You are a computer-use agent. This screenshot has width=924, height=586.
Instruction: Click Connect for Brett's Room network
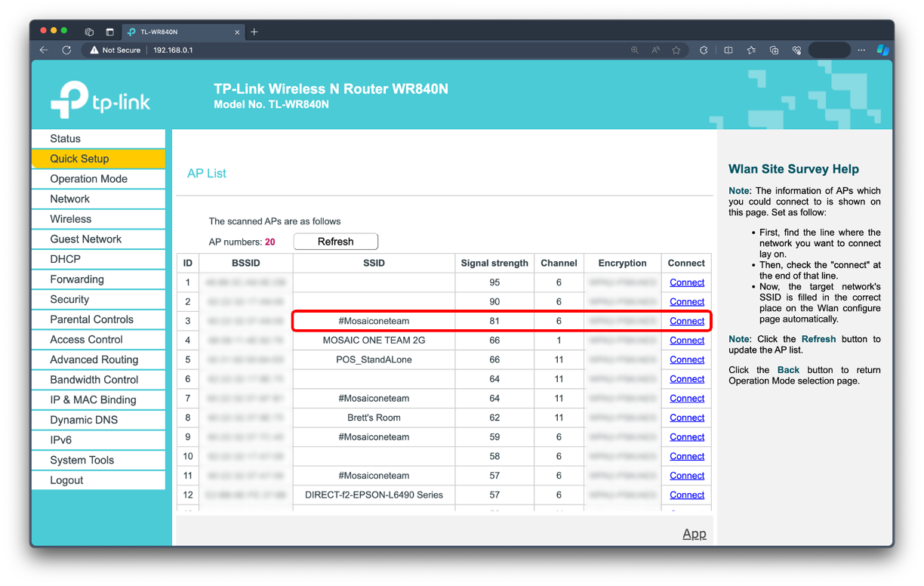point(686,418)
